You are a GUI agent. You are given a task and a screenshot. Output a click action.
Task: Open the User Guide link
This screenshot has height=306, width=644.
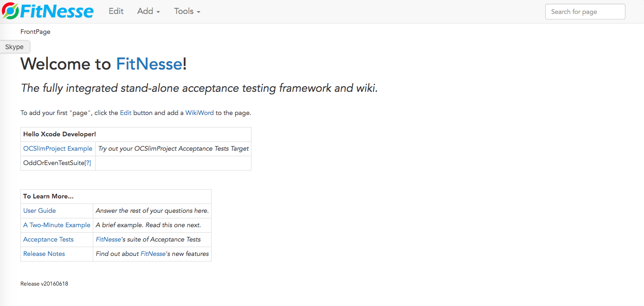point(39,210)
